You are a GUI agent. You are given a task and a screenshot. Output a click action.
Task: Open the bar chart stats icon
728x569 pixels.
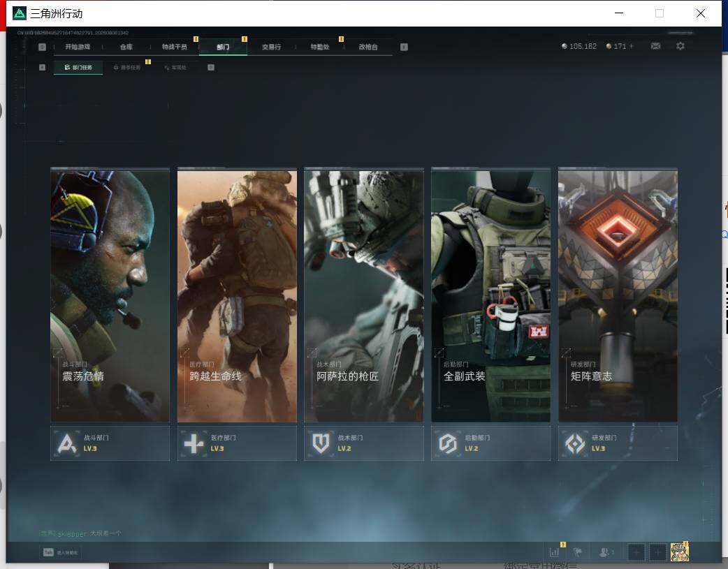click(554, 552)
